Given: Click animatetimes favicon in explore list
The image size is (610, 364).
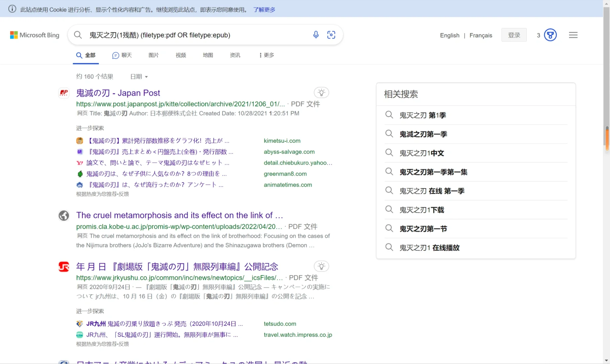Looking at the screenshot, I should (x=80, y=185).
